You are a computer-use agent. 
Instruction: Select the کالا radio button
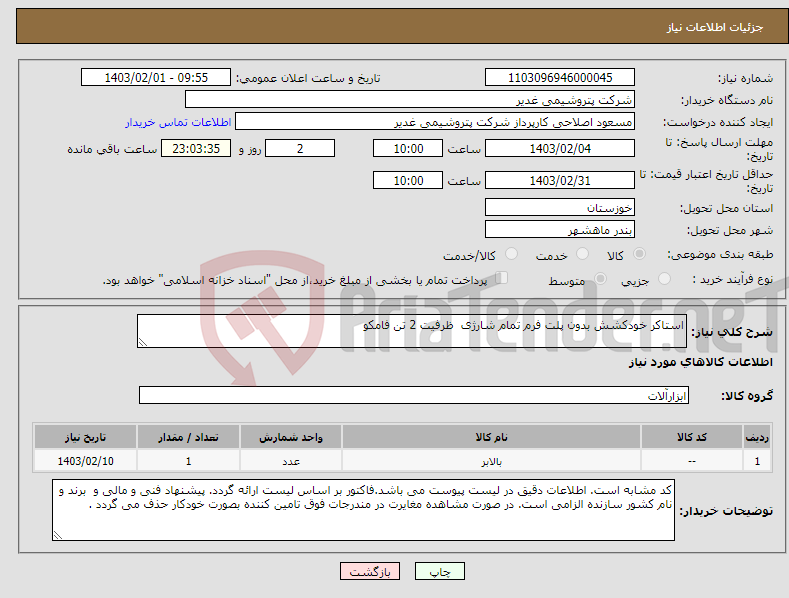639,254
